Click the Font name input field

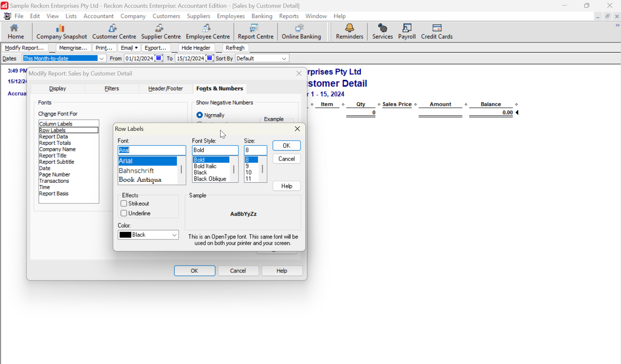pos(152,150)
